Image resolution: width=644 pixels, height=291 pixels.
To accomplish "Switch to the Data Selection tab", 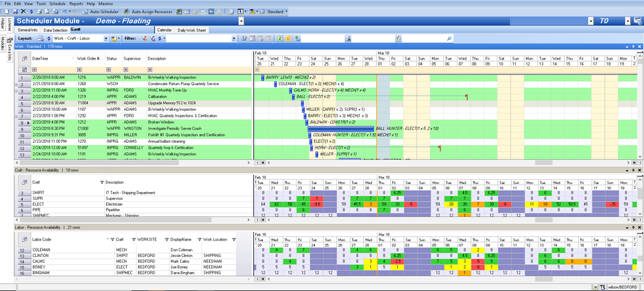I will (x=56, y=30).
